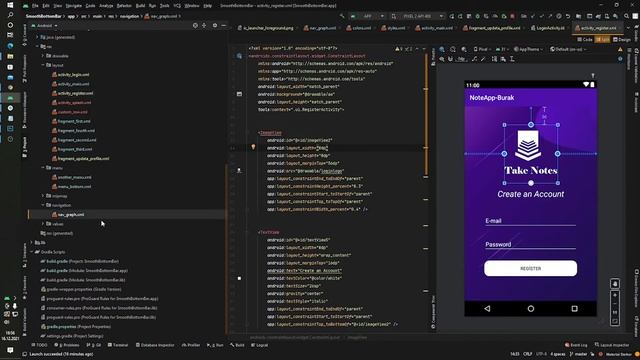Click the select opened file target icon

[x=195, y=25]
